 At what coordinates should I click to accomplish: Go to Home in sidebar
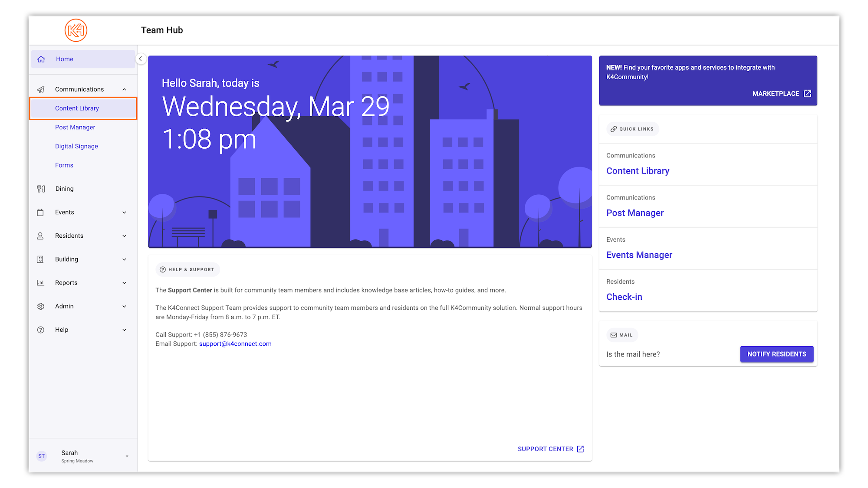[83, 59]
